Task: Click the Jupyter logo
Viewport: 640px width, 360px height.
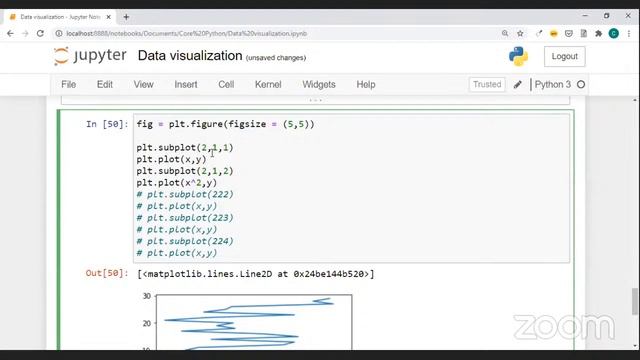Action: pos(90,56)
